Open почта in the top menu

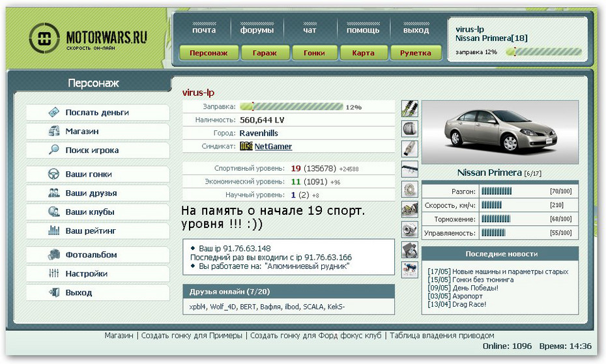[x=204, y=30]
